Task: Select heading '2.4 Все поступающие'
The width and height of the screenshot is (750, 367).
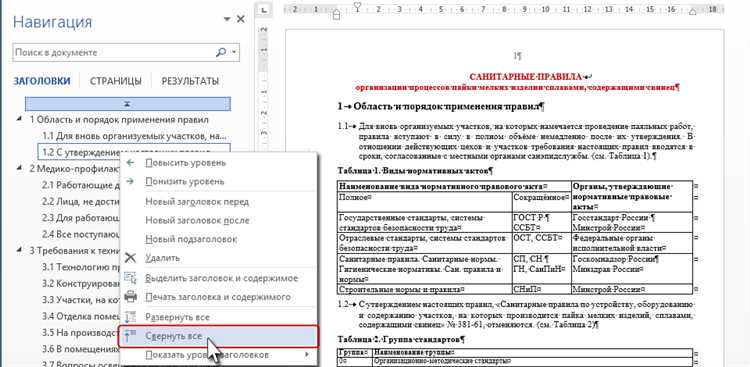Action: (x=80, y=234)
